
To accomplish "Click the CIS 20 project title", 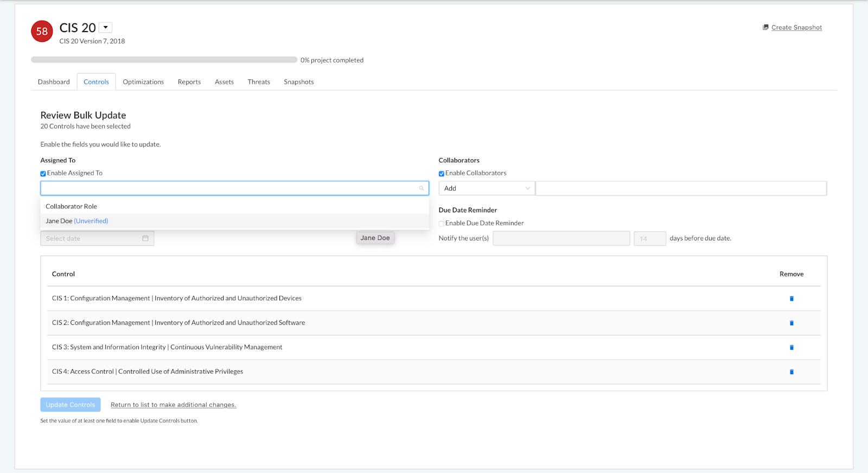I will click(x=78, y=28).
